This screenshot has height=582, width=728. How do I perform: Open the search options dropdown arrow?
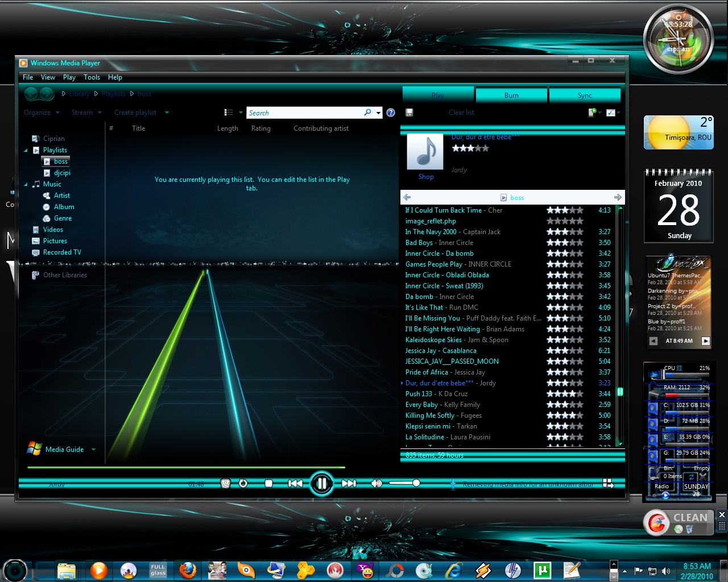click(x=378, y=113)
